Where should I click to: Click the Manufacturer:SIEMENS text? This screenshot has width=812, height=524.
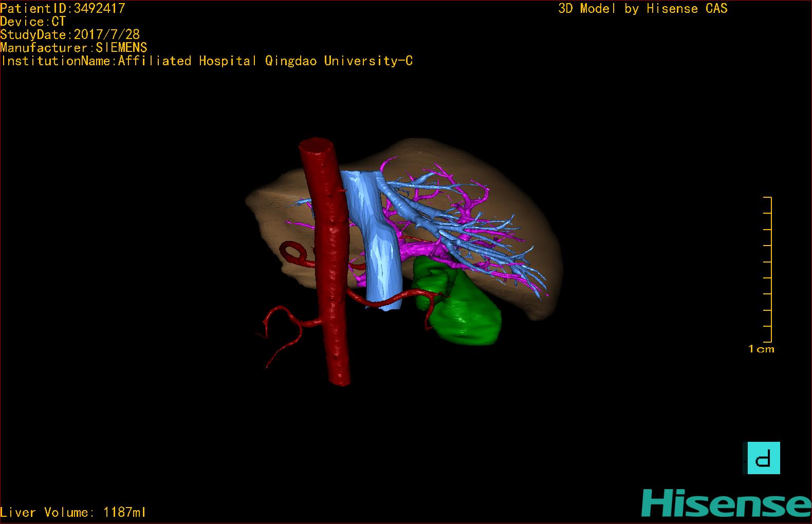click(x=74, y=48)
